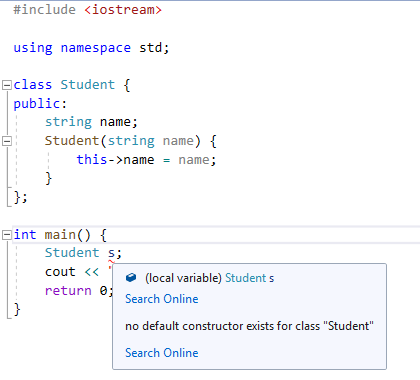Open the first Search Online link

(162, 299)
